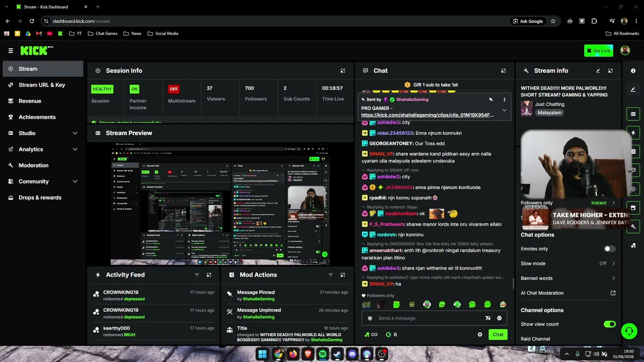This screenshot has height=362, width=644.
Task: Open the hamburger menu beside the Kick logo
Action: [11, 51]
